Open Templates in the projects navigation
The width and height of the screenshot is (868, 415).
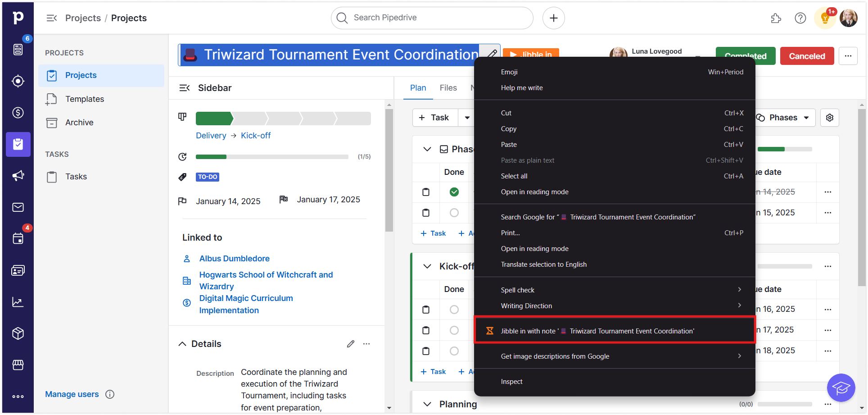pyautogui.click(x=101, y=99)
